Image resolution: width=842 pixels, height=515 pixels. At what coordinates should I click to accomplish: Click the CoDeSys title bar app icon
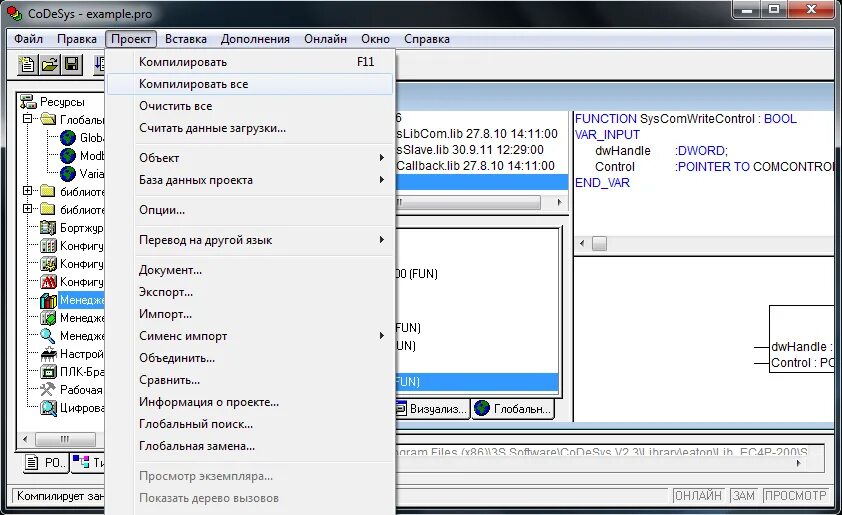click(14, 13)
